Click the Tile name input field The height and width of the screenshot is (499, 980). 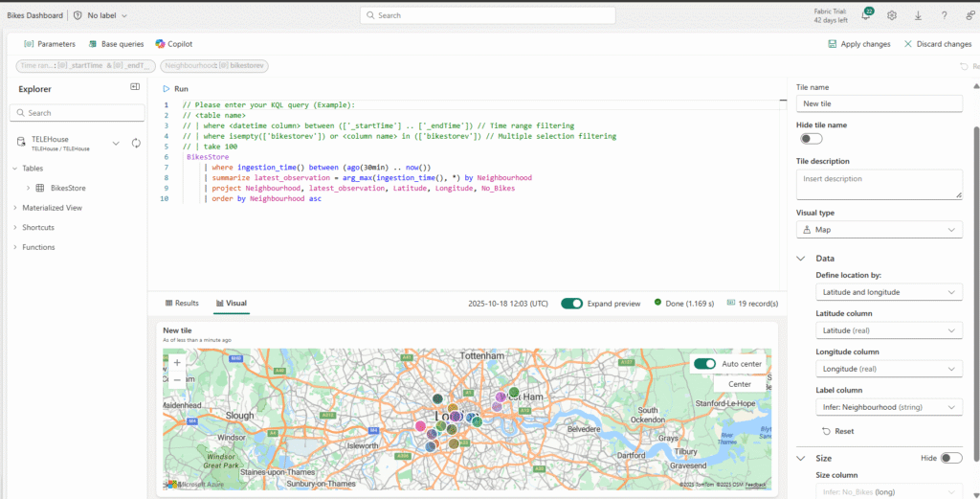(x=879, y=103)
